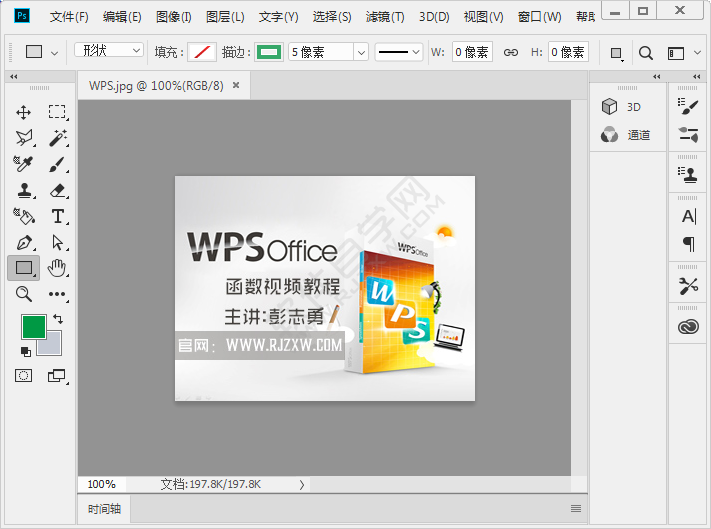Click the H height input field
Viewport: 711px width, 529px height.
568,52
